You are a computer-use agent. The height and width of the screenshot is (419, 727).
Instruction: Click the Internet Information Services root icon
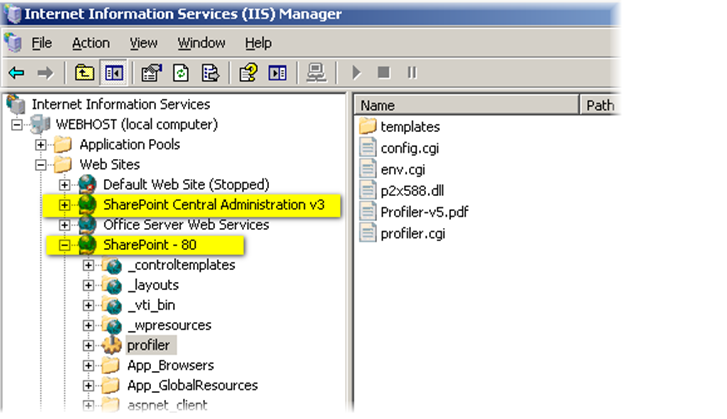point(16,104)
